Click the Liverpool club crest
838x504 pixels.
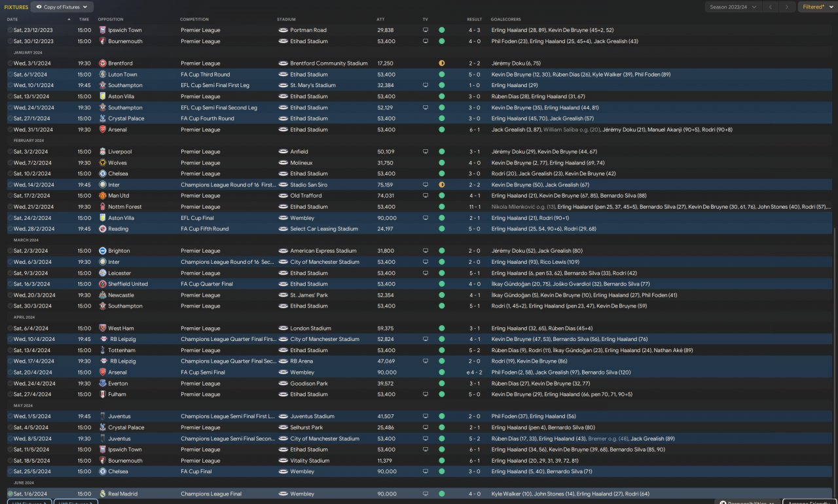pyautogui.click(x=103, y=152)
